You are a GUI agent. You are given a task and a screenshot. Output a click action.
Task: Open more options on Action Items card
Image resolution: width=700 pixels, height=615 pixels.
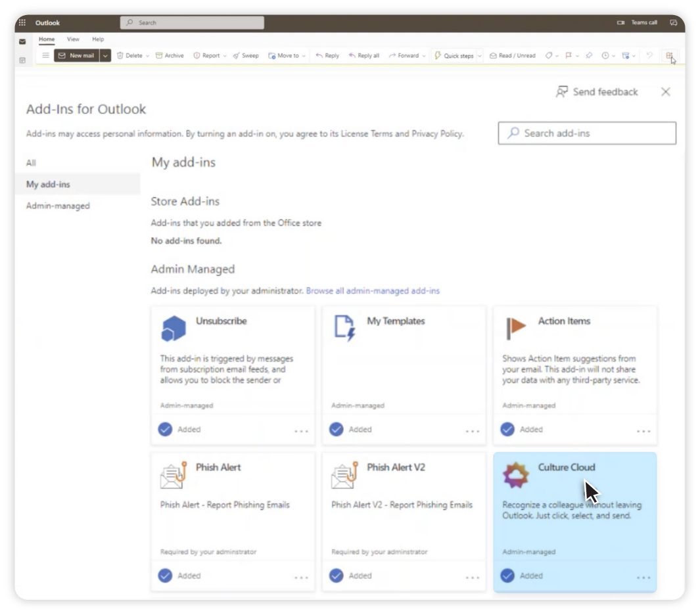(x=643, y=431)
